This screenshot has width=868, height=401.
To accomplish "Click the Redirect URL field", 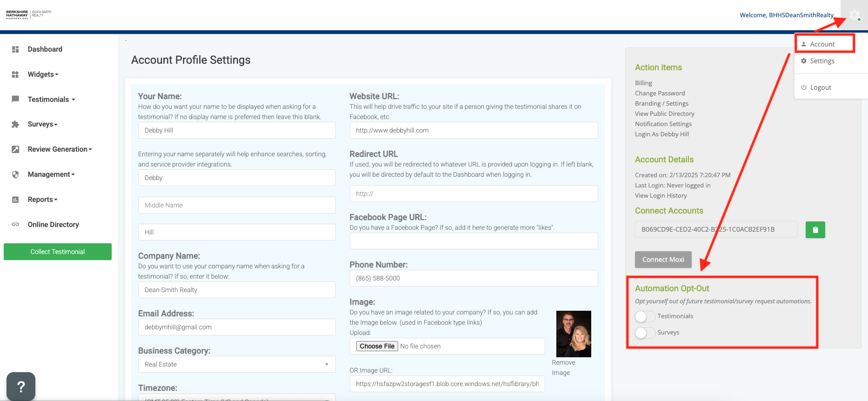I will 474,194.
